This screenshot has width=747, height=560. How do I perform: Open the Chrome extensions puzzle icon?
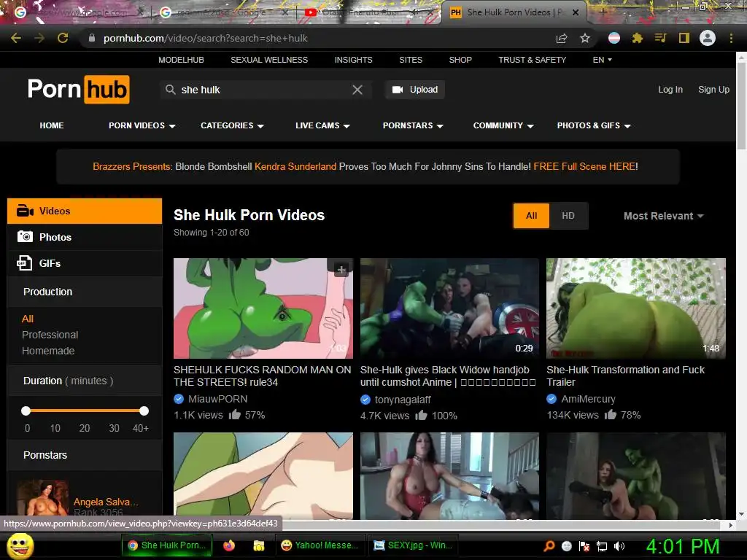click(x=638, y=38)
